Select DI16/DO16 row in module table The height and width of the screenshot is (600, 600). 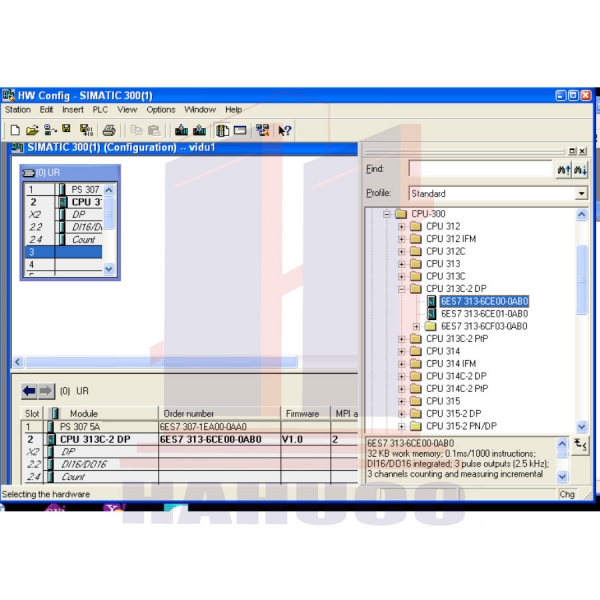[x=190, y=464]
